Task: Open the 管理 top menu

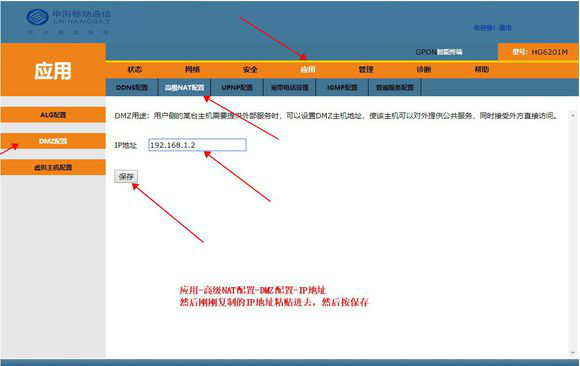Action: (366, 69)
